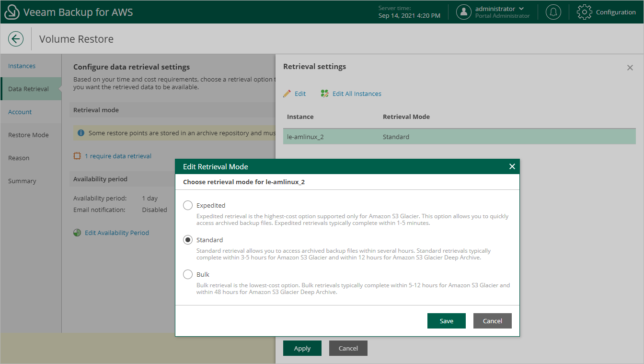
Task: Click the Veeam Backup for AWS title
Action: 78,12
